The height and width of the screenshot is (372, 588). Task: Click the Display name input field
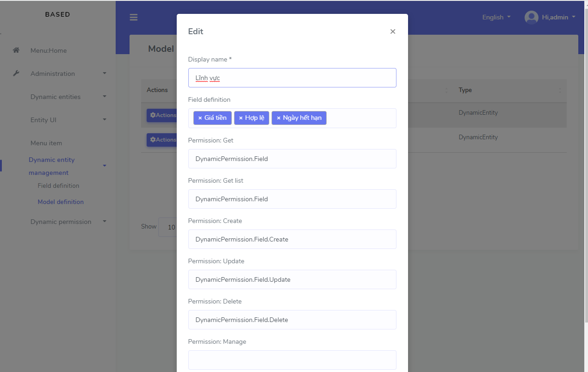point(292,78)
